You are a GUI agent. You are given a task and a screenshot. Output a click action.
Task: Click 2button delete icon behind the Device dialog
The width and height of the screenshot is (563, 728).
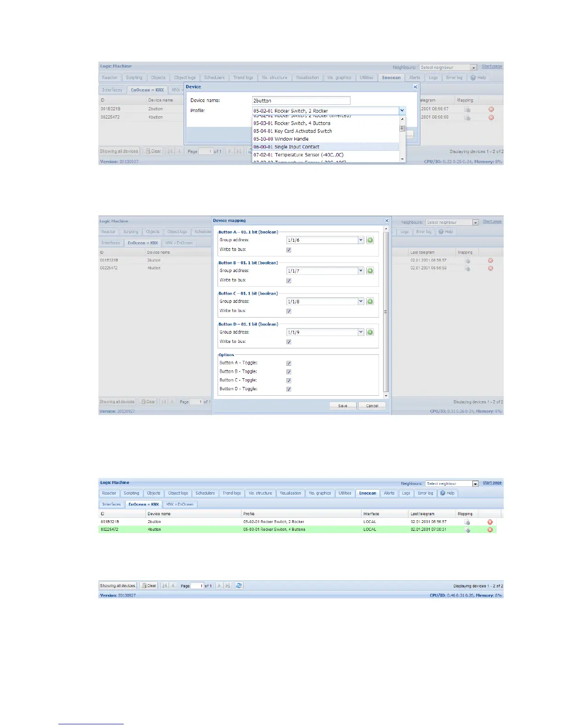tap(491, 109)
